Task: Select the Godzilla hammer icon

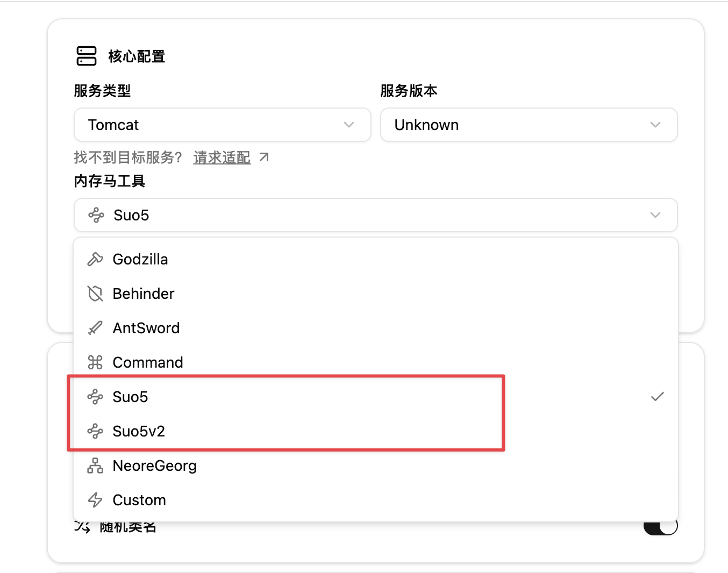Action: [95, 259]
